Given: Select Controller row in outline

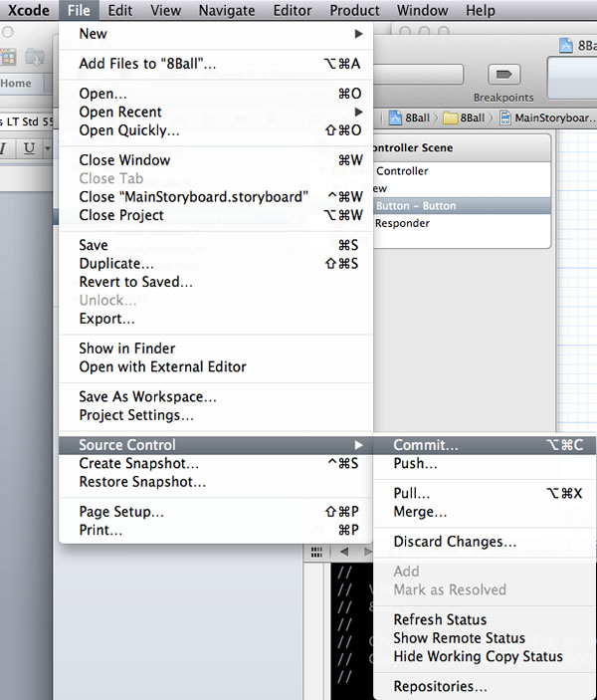Looking at the screenshot, I should (462, 171).
